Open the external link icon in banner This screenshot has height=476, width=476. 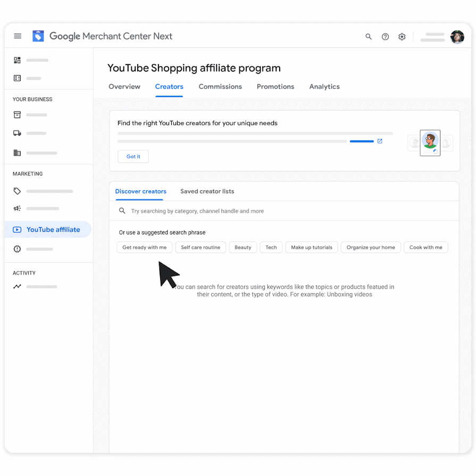tap(380, 141)
